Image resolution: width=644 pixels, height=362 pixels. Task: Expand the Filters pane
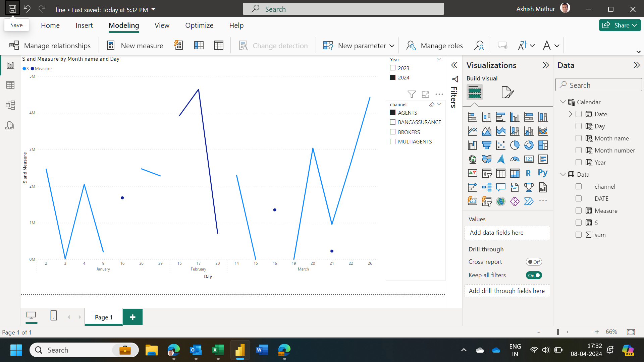pyautogui.click(x=454, y=65)
